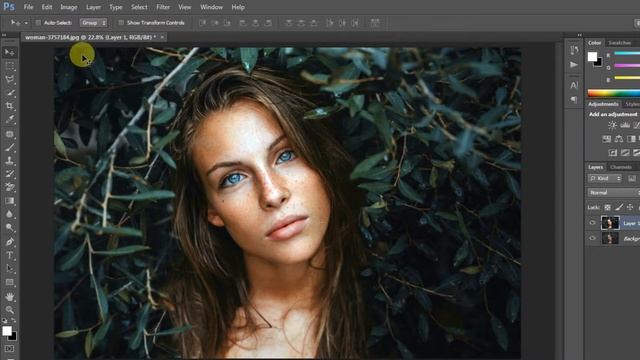This screenshot has height=360, width=640.
Task: Select the Move tool
Action: (10, 52)
